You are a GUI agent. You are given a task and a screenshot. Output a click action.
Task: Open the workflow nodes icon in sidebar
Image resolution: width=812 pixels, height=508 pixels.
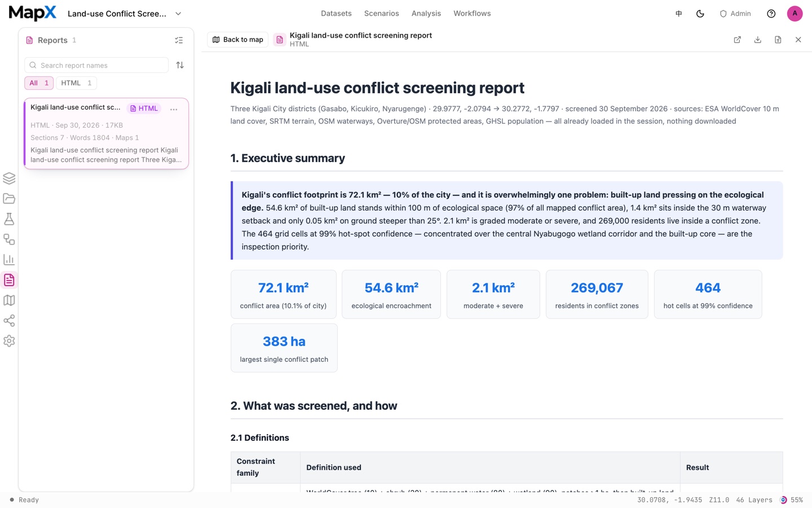[x=9, y=239]
